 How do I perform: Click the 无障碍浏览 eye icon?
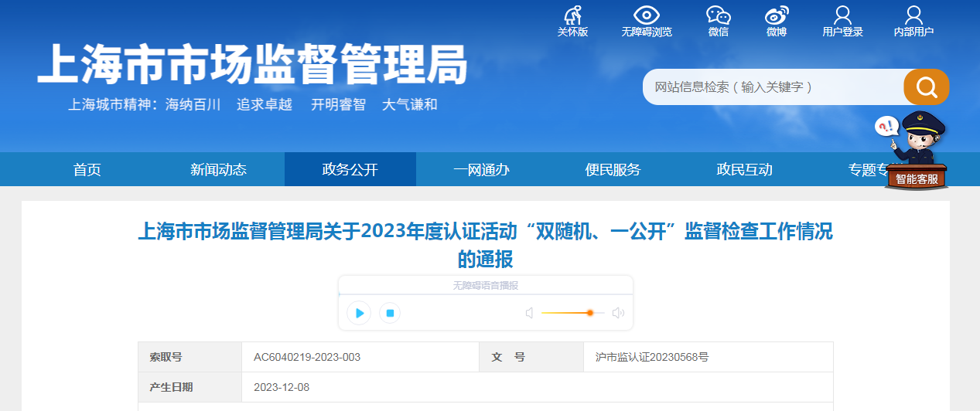(x=647, y=15)
